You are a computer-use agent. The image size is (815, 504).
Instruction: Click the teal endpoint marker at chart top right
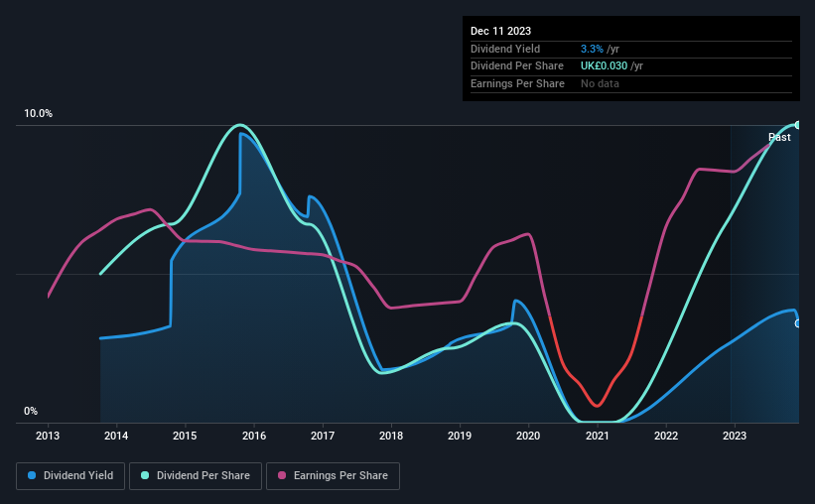(x=798, y=125)
